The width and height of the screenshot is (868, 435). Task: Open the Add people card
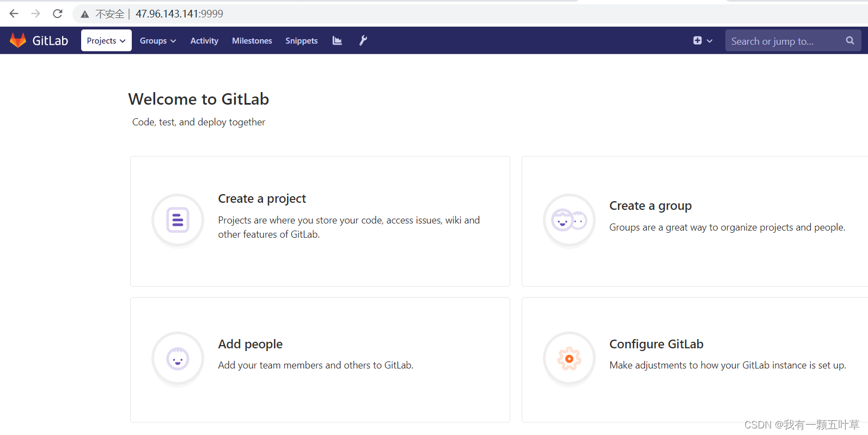click(320, 360)
